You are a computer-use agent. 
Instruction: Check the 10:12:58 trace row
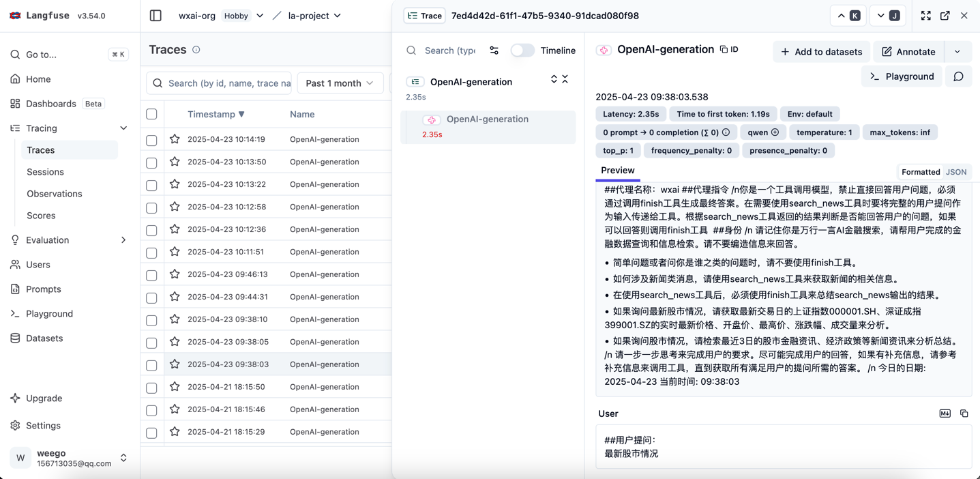151,207
